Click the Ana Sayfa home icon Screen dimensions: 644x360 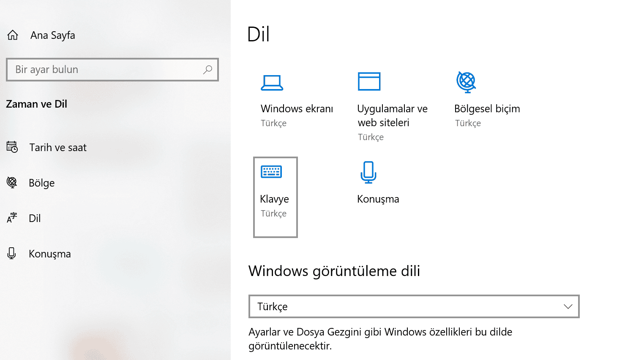[13, 35]
